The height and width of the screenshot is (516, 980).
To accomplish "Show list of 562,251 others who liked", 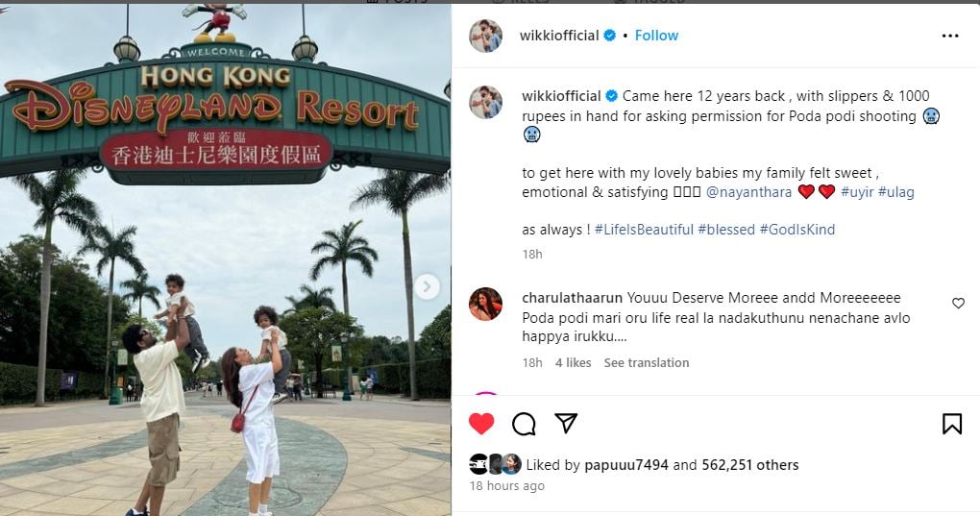I will tap(750, 465).
